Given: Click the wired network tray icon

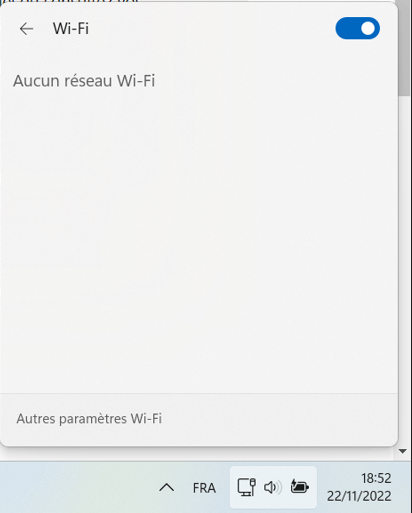Looking at the screenshot, I should pyautogui.click(x=246, y=487).
